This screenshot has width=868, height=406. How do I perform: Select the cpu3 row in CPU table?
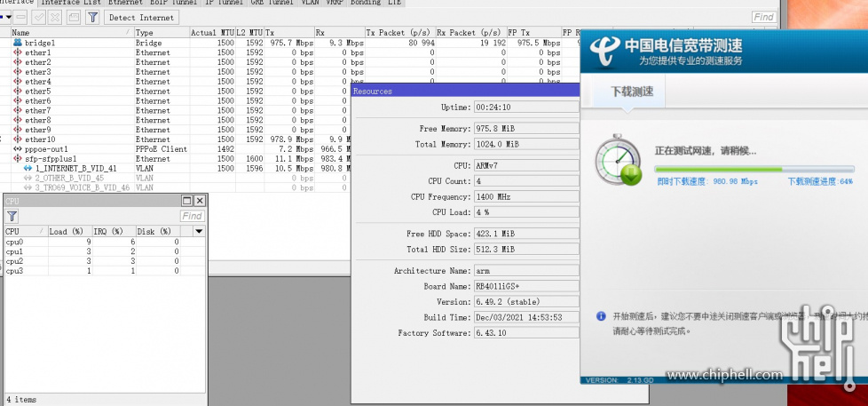[105, 271]
